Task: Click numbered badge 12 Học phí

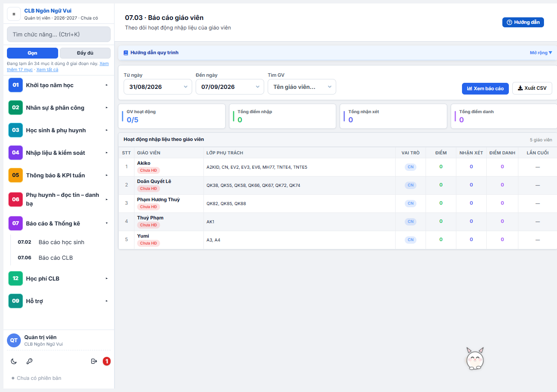Action: (x=16, y=278)
